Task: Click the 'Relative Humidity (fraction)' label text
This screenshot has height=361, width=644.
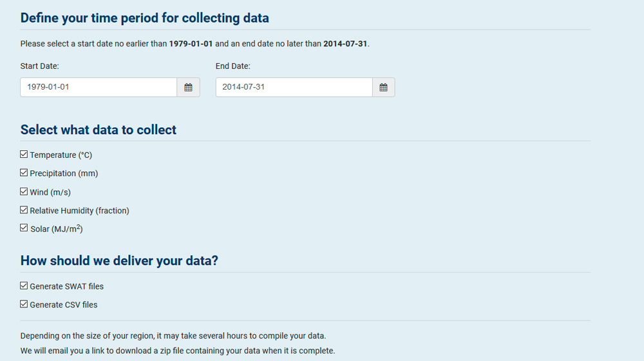Action: 79,211
